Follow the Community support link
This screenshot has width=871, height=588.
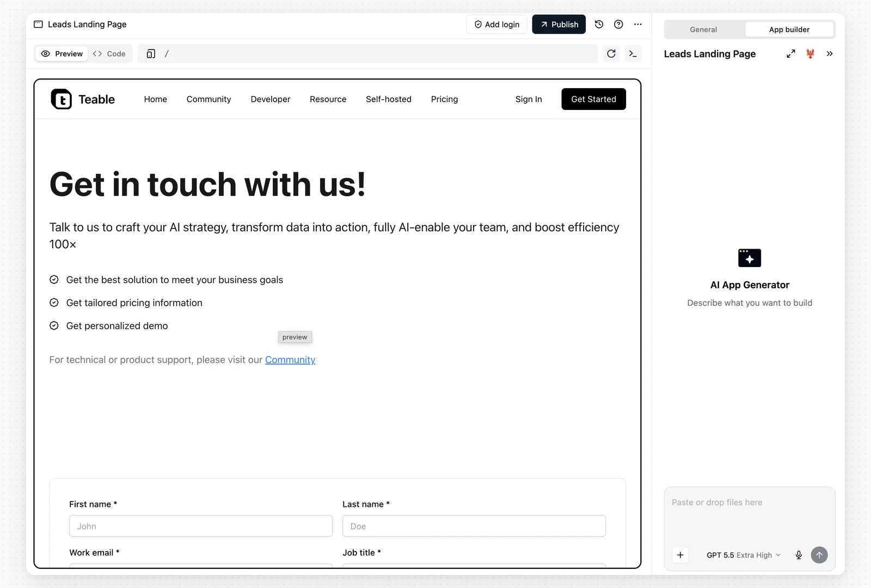tap(290, 360)
